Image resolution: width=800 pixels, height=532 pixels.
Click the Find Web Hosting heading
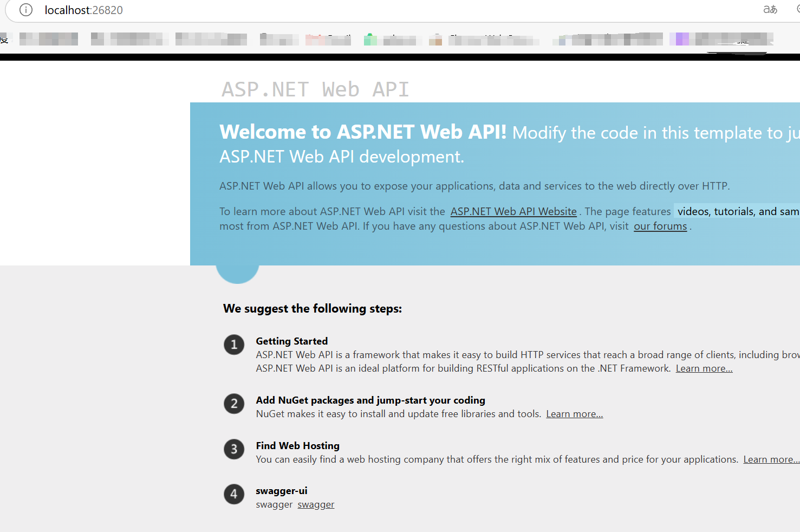pyautogui.click(x=298, y=445)
